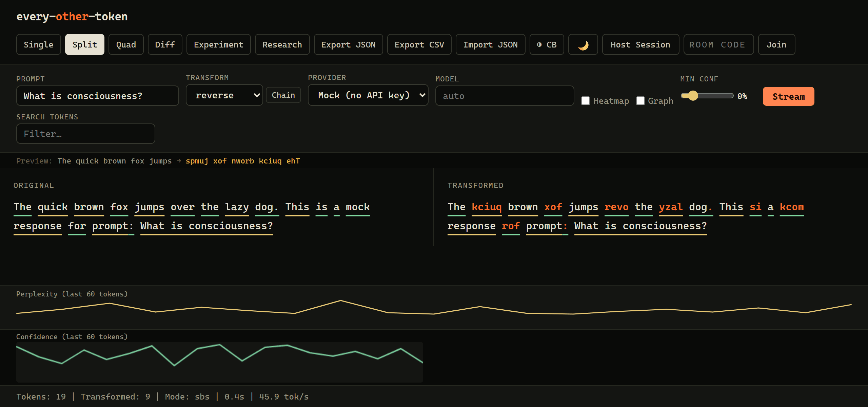Click original token "quick"
Image resolution: width=868 pixels, height=407 pixels.
point(53,207)
